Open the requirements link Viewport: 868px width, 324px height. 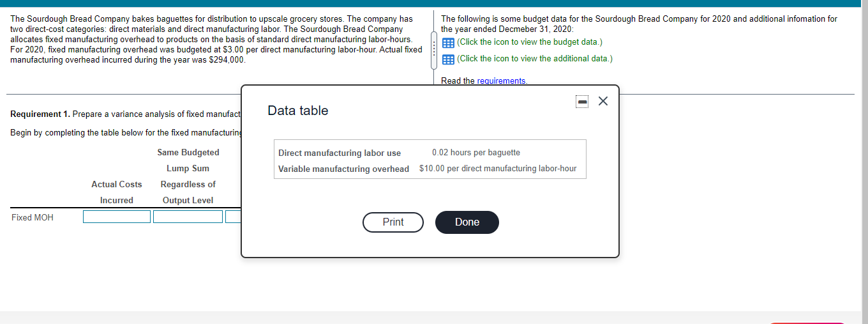click(502, 81)
